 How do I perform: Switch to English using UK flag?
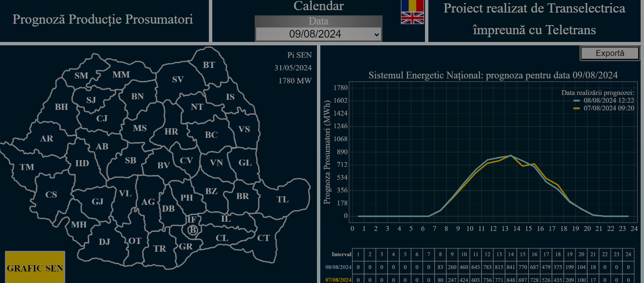(412, 18)
